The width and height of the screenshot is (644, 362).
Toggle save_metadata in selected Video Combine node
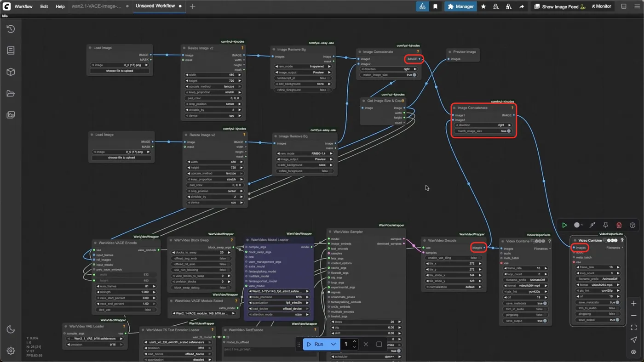[598, 302]
